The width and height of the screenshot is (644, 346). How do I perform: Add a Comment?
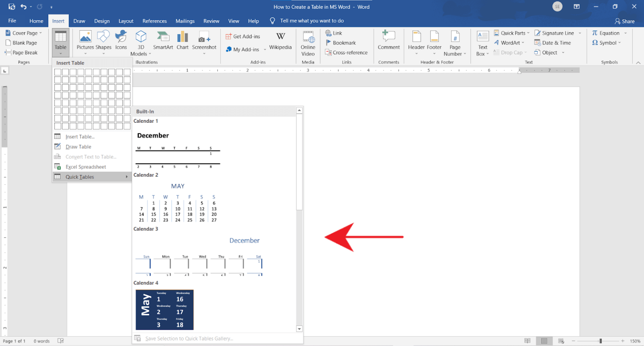pyautogui.click(x=389, y=41)
